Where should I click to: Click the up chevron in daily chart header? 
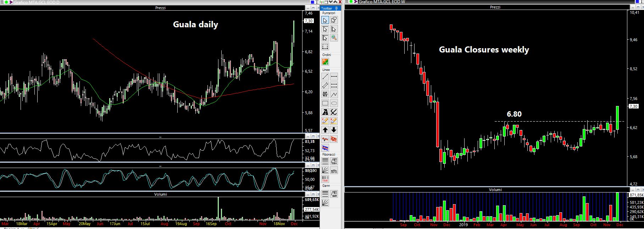pos(335,2)
